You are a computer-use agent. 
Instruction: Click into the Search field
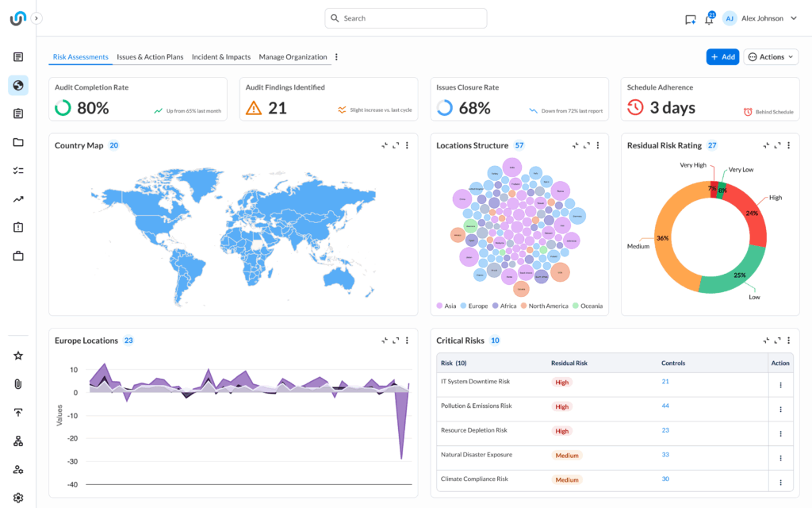coord(406,18)
